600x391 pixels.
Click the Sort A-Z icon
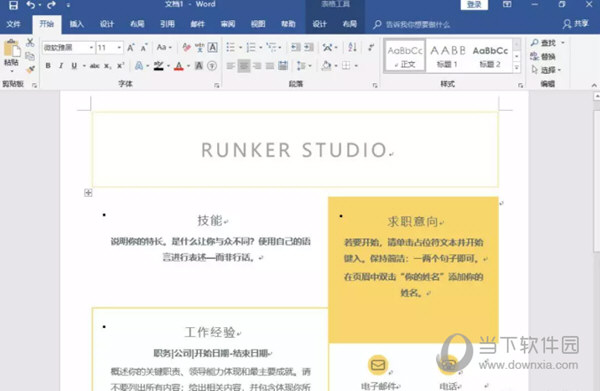pos(352,47)
